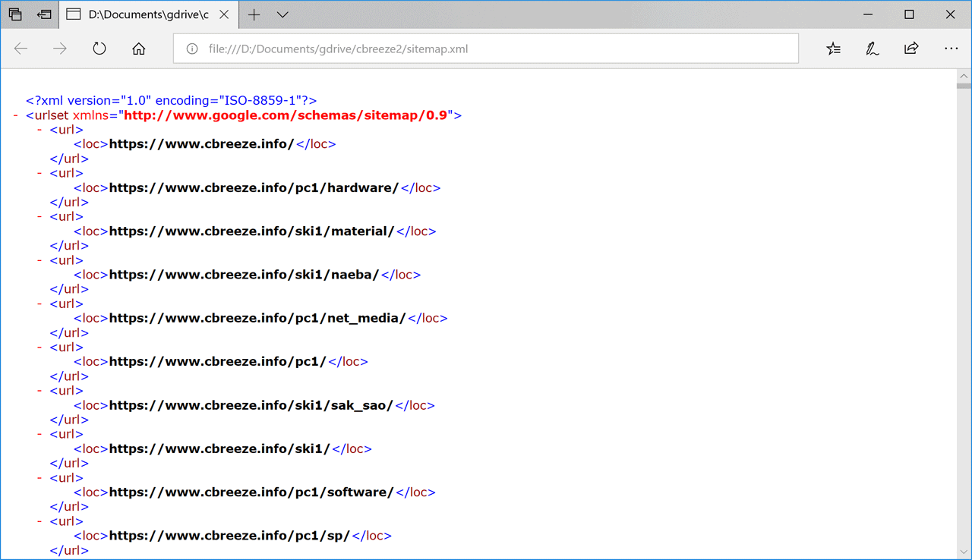Click the ski1/naeba URL text

[244, 275]
